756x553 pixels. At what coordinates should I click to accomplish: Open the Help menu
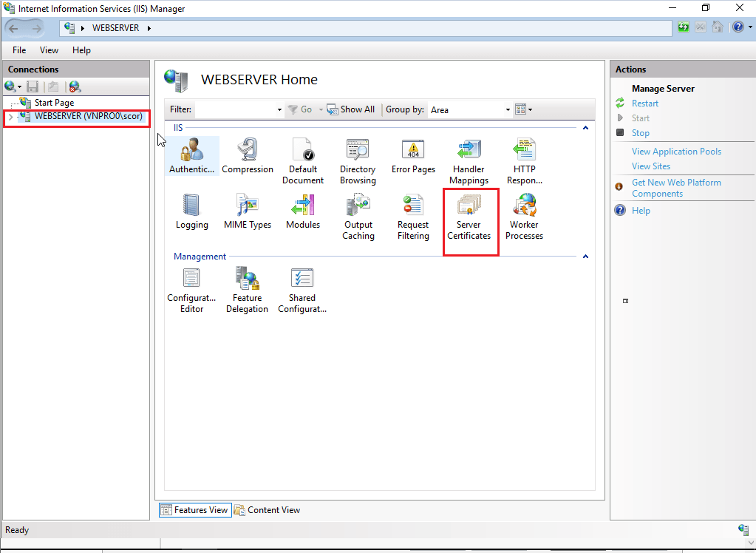pyautogui.click(x=81, y=50)
